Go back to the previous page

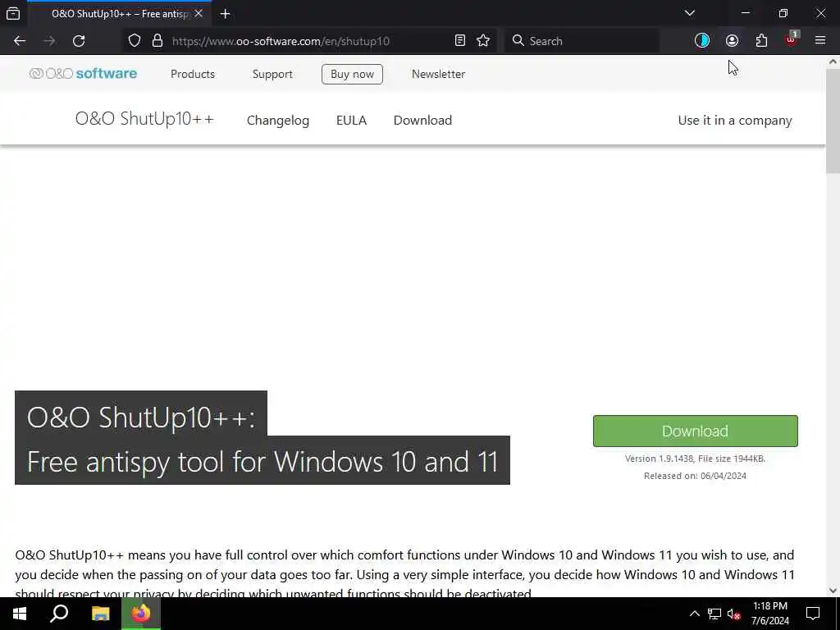coord(20,41)
